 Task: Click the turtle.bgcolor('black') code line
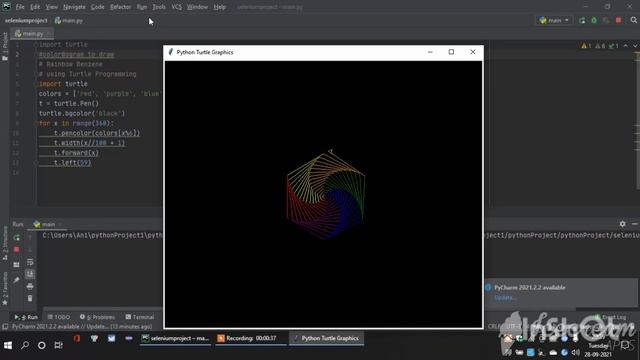tap(82, 113)
